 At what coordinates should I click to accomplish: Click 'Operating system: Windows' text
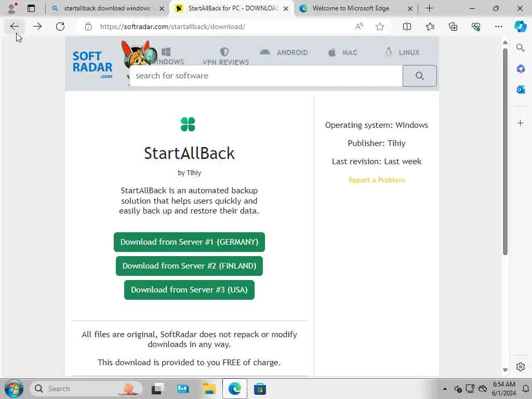(377, 125)
